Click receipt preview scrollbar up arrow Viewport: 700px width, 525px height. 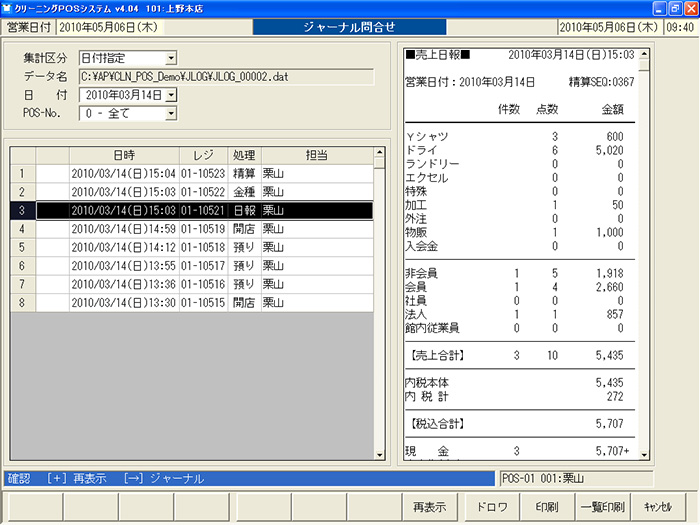tap(644, 54)
